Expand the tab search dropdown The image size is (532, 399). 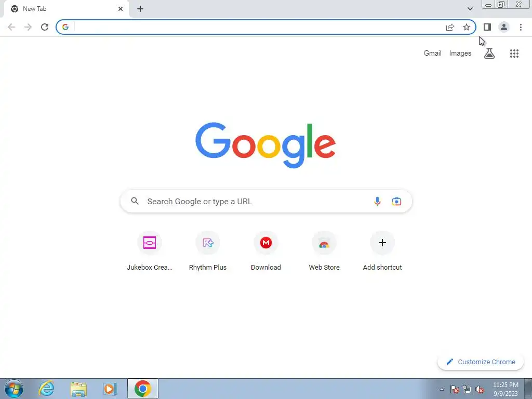pyautogui.click(x=470, y=9)
